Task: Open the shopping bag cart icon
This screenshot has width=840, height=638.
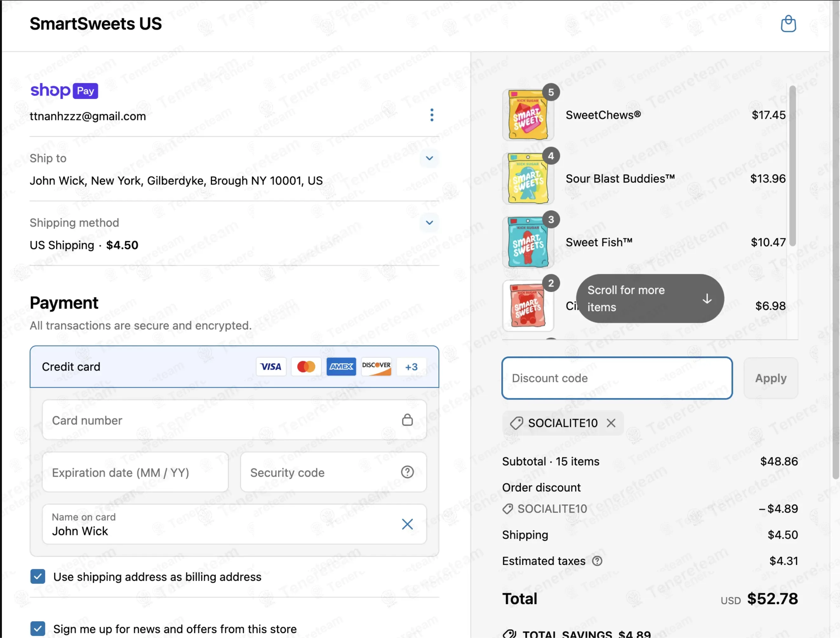Action: pos(788,23)
